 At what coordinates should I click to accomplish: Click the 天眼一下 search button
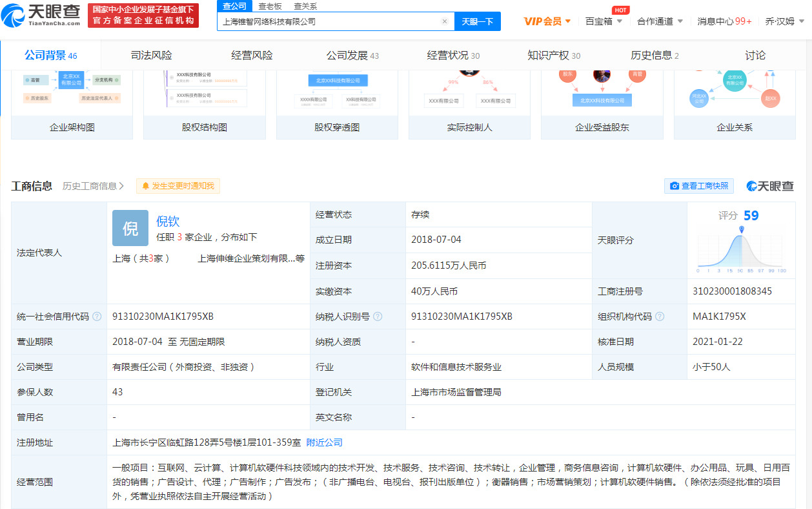pos(478,21)
